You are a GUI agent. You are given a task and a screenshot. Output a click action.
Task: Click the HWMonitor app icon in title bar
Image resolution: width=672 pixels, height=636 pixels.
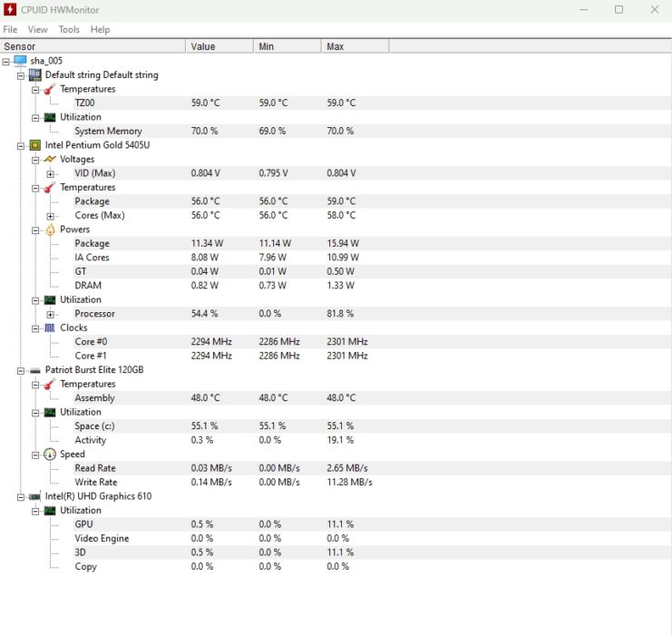pyautogui.click(x=9, y=9)
